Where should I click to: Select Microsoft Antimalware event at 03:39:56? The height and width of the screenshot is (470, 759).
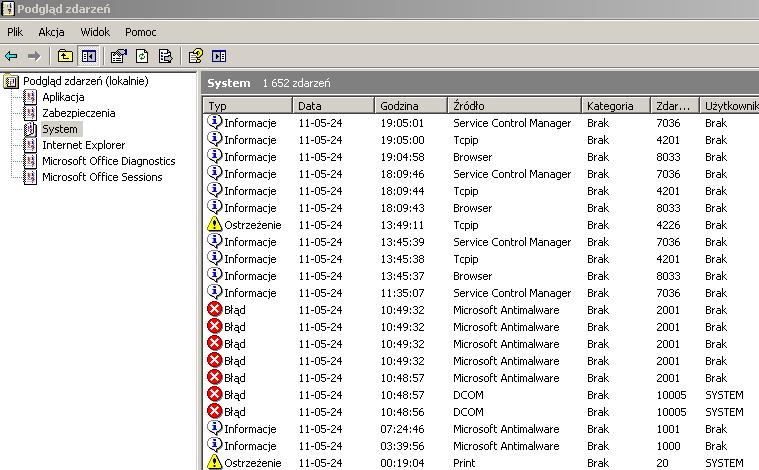(481, 446)
